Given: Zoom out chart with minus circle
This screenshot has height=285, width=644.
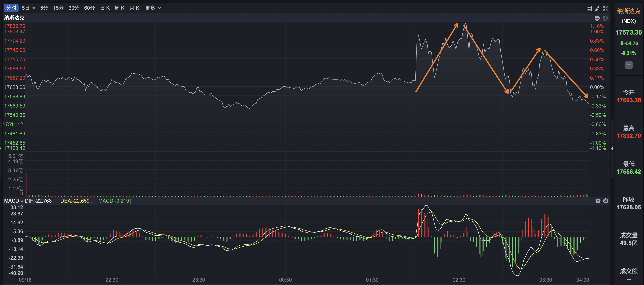Looking at the screenshot, I should click(597, 18).
